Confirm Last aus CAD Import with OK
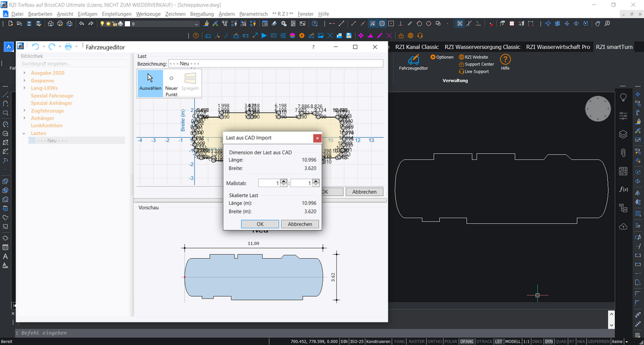Screen dimensions: 644x345 260,224
